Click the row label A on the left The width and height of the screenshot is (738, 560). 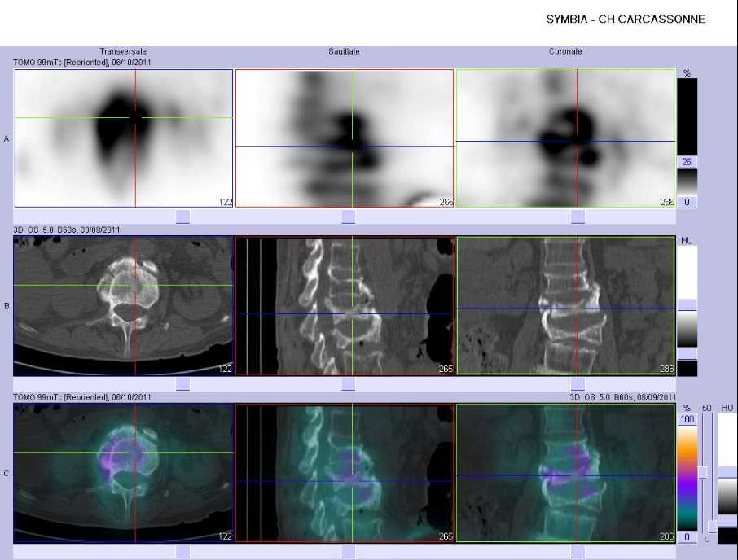pos(7,138)
